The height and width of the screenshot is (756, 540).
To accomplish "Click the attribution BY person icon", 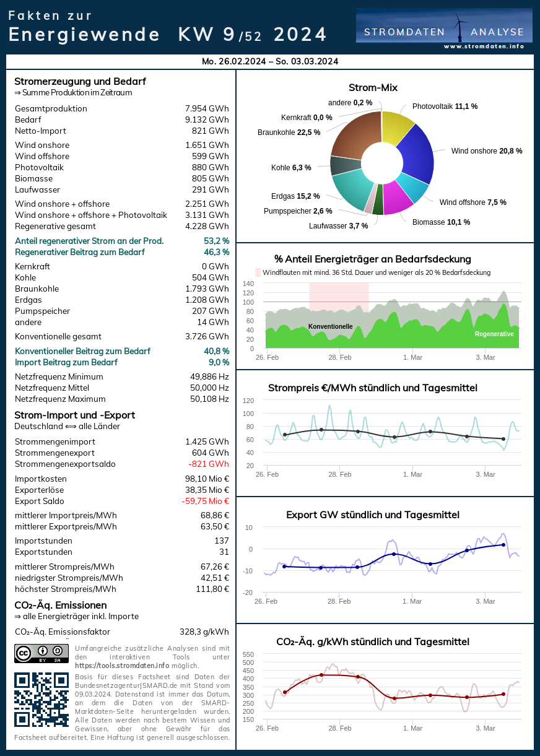I will tap(42, 651).
